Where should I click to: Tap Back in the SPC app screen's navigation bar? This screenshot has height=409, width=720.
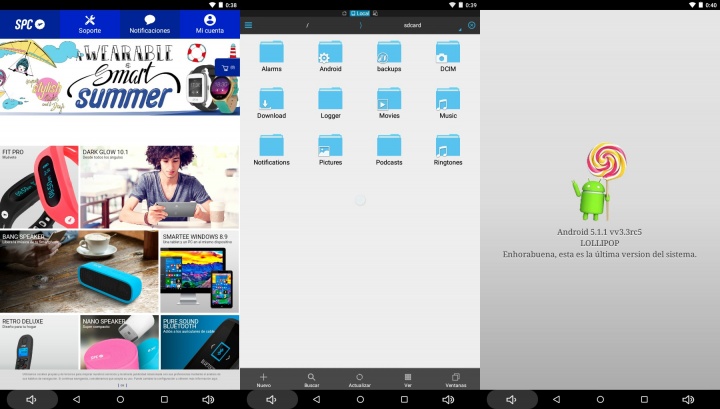point(76,400)
